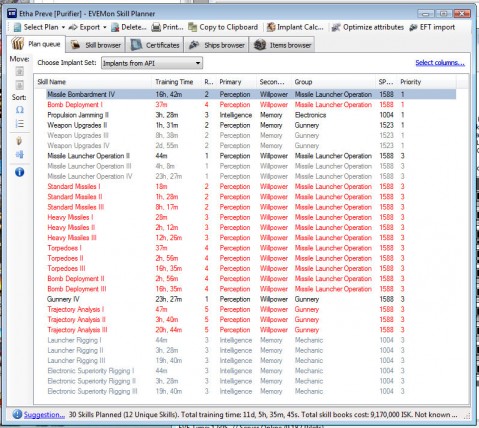
Task: Click the Select columns link
Action: click(440, 63)
